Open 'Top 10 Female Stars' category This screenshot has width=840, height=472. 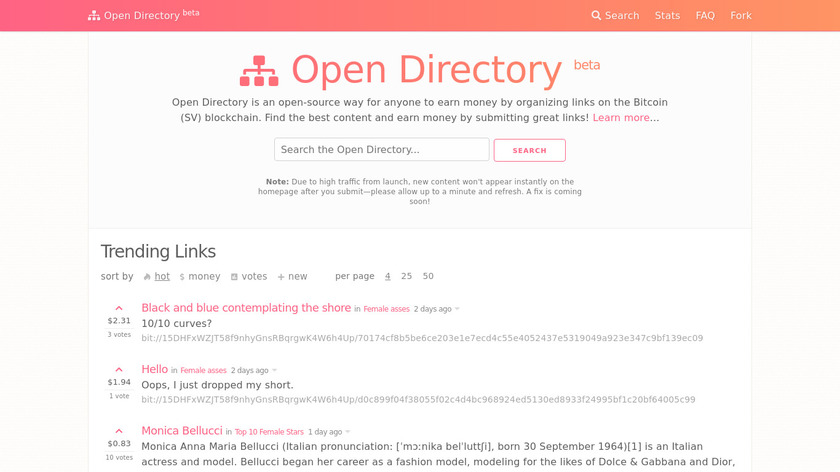(269, 432)
